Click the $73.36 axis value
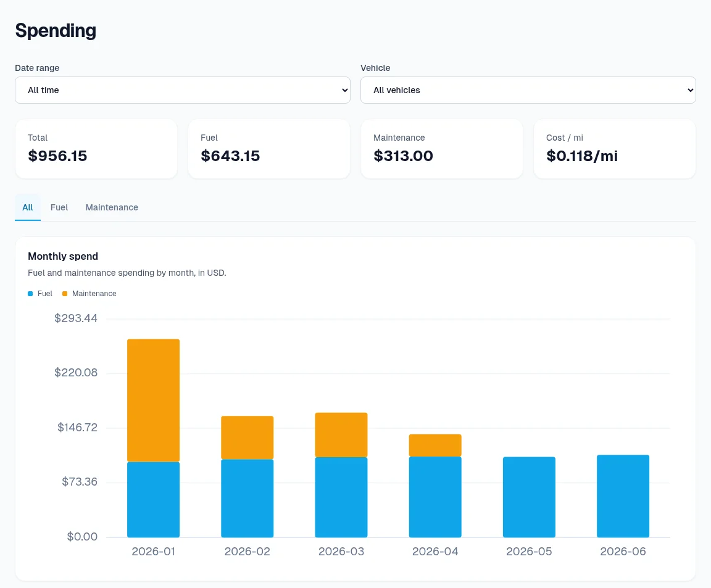Image resolution: width=711 pixels, height=588 pixels. tap(80, 482)
